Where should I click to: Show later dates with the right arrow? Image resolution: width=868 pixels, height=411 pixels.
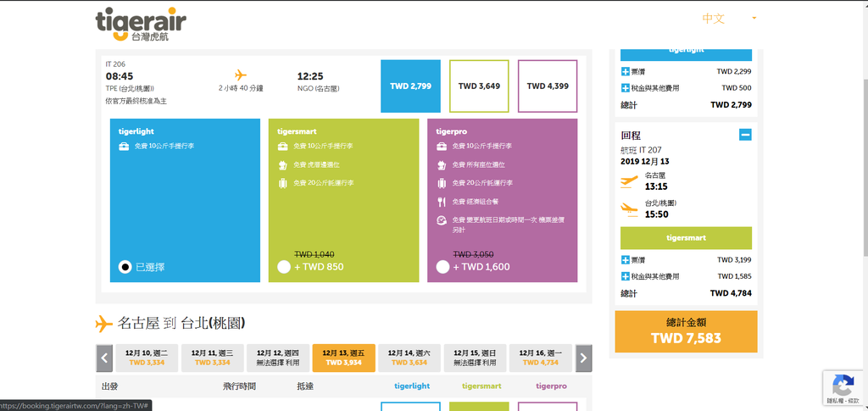click(583, 358)
